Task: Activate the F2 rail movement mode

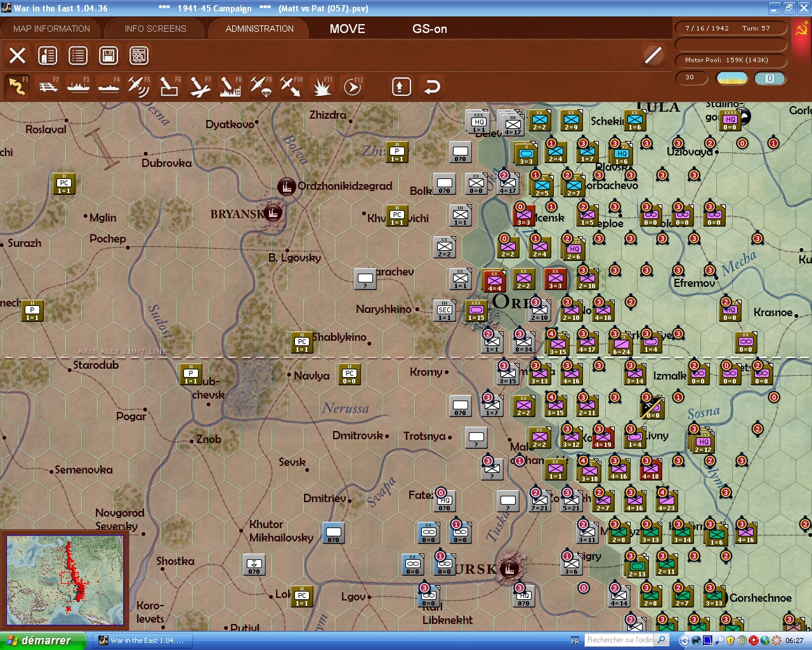Action: (x=48, y=86)
